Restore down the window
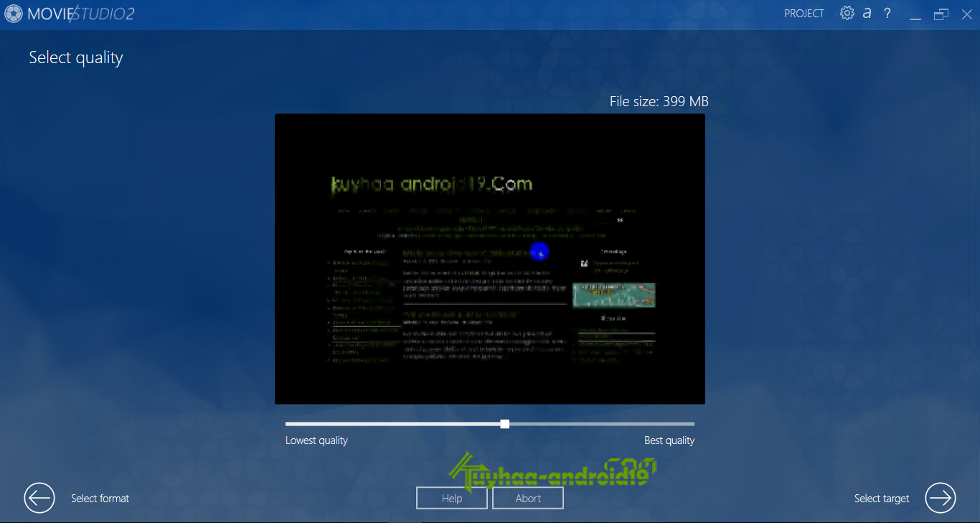980x523 pixels. point(941,14)
